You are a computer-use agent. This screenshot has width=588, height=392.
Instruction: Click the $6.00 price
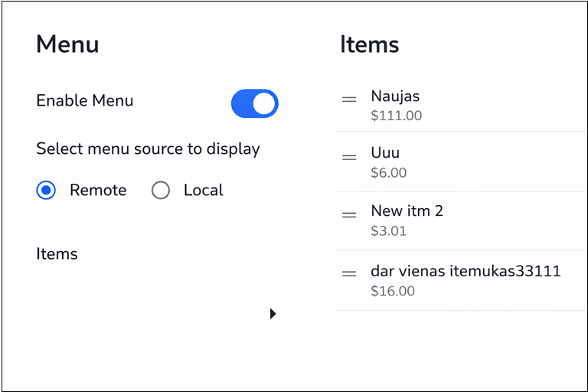[388, 173]
